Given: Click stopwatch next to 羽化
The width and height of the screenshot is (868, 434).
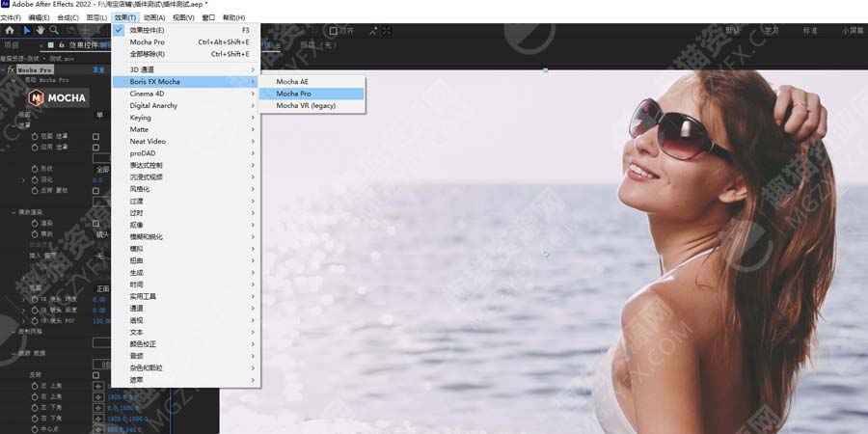Looking at the screenshot, I should pos(35,180).
